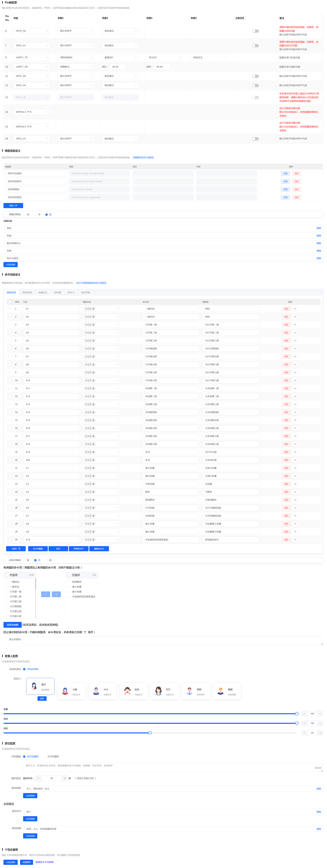Click the transfer-right arrow button
Image resolution: width=327 pixels, height=868 pixels.
[56, 594]
